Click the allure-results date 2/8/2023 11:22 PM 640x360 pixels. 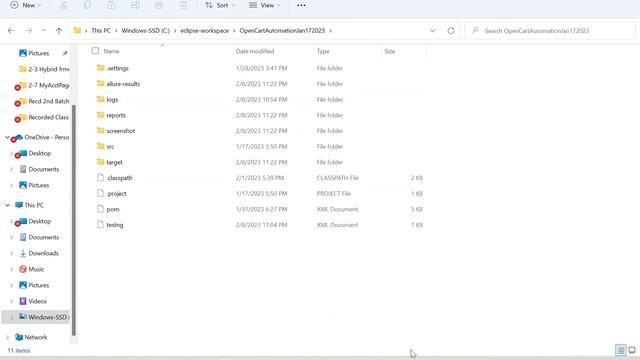pos(261,84)
